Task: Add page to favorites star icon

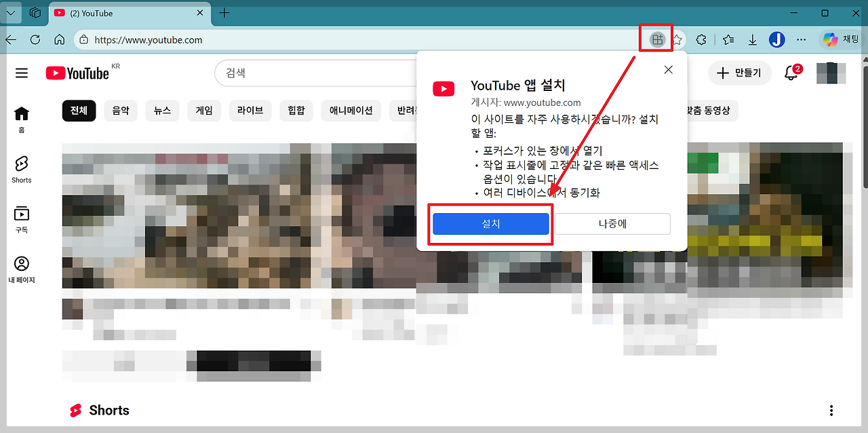Action: (677, 40)
